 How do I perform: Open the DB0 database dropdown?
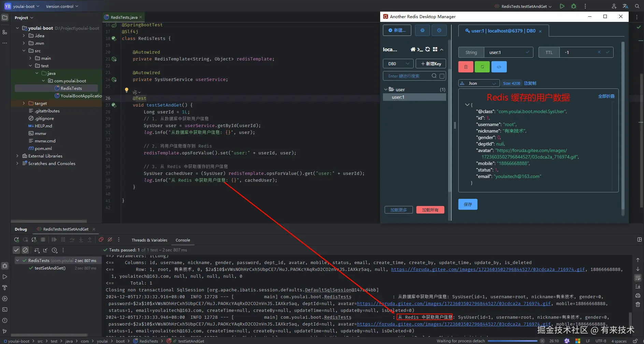pyautogui.click(x=398, y=64)
